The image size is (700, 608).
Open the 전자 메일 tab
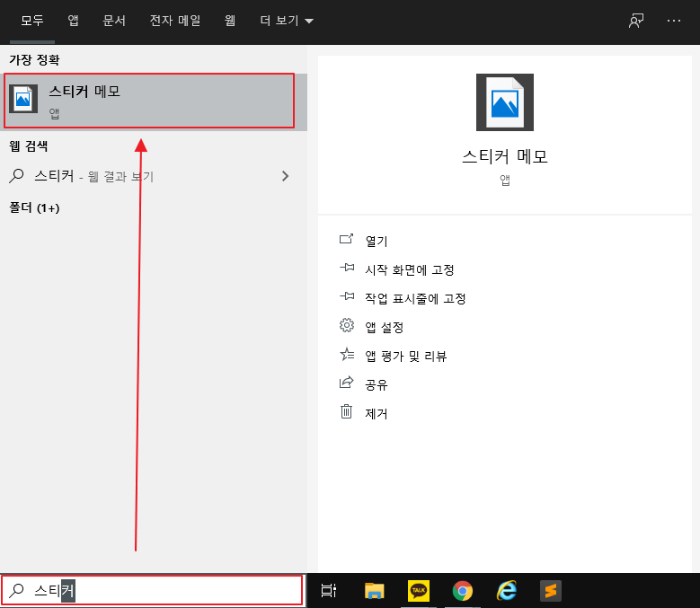pyautogui.click(x=175, y=21)
